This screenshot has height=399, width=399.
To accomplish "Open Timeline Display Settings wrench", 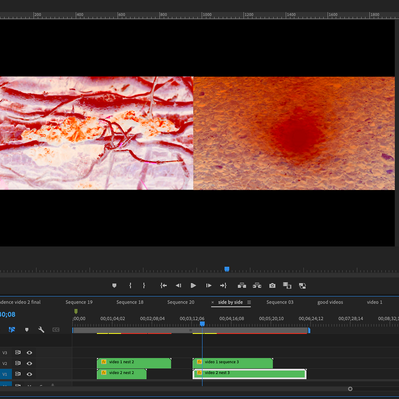I will pyautogui.click(x=41, y=330).
